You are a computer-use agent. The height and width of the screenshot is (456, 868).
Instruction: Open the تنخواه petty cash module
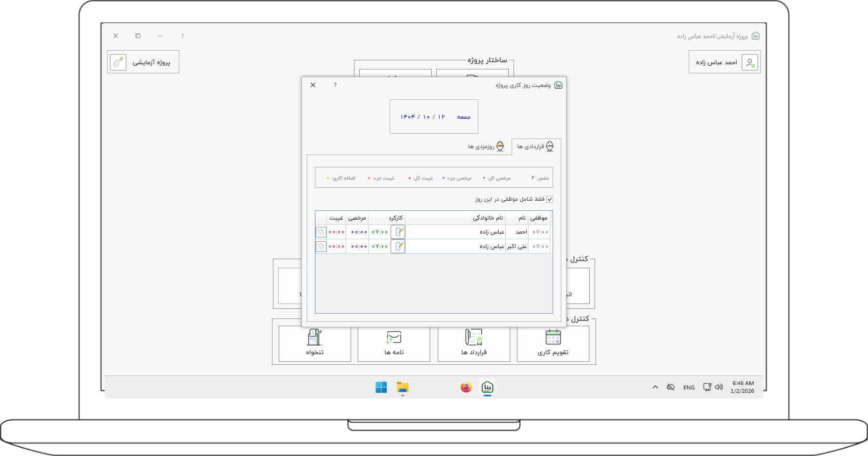[314, 344]
